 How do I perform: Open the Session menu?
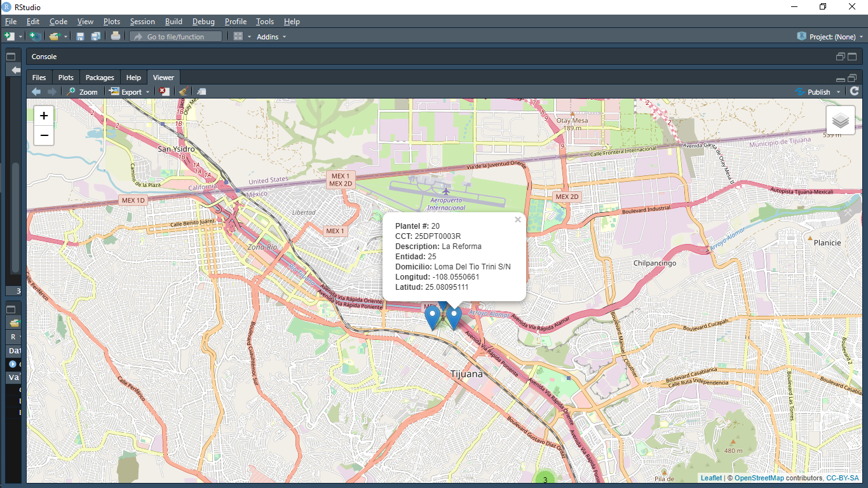coord(142,21)
